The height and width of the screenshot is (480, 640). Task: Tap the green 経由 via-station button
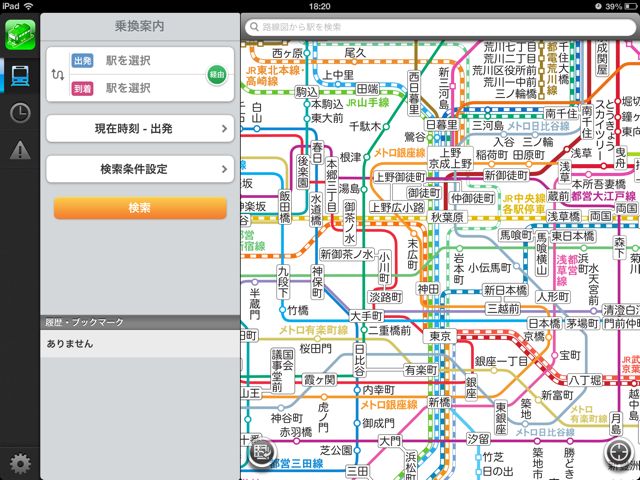click(217, 75)
